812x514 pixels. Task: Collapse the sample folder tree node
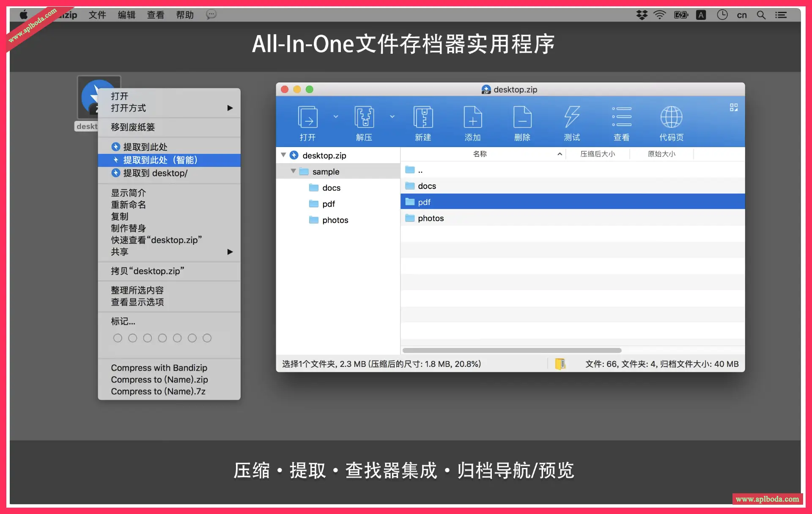pyautogui.click(x=293, y=171)
